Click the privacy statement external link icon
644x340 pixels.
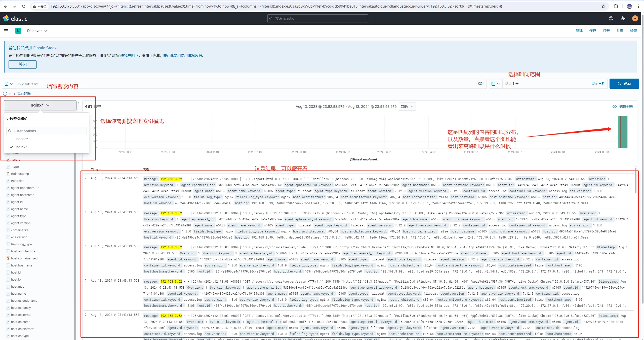[137, 56]
